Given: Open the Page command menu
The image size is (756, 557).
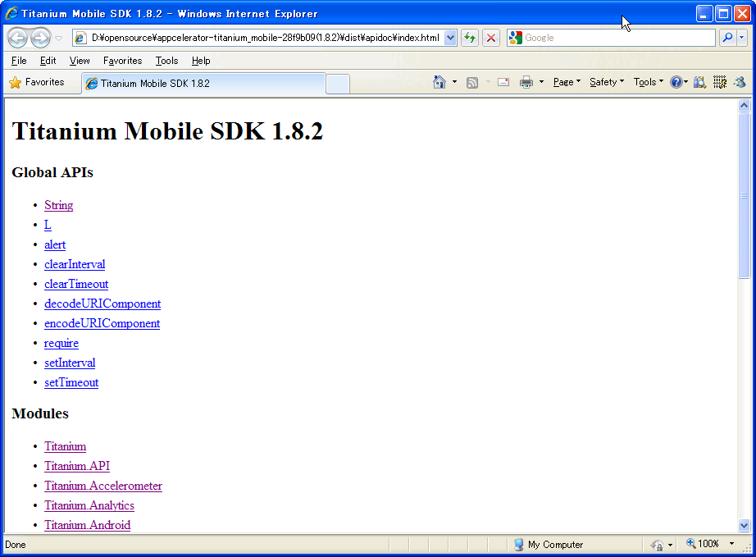Looking at the screenshot, I should [567, 83].
